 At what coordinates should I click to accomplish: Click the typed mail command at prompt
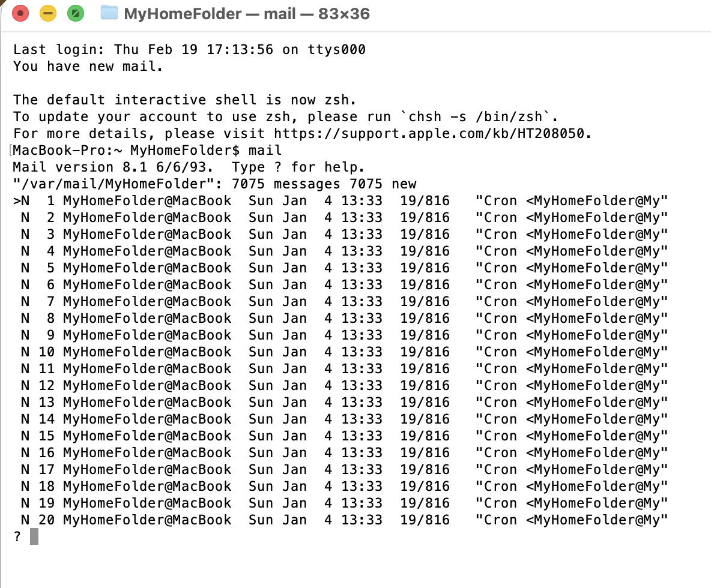point(265,150)
